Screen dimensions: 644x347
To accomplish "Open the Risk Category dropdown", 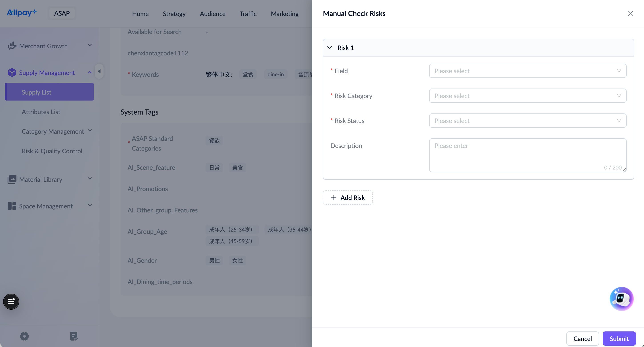I will 527,96.
